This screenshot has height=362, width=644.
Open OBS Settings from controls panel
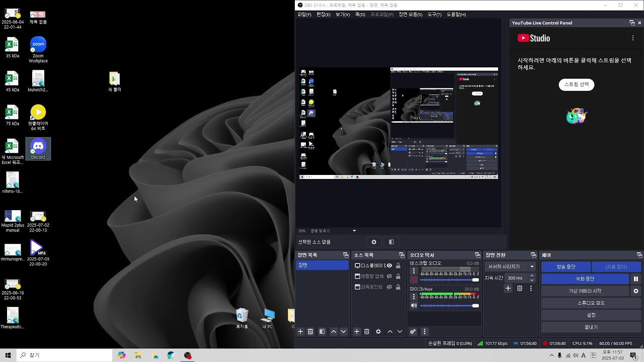tap(591, 315)
